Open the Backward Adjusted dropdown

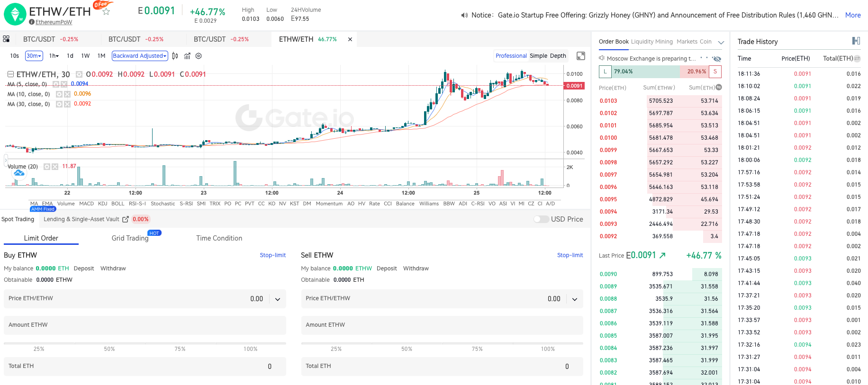pos(140,56)
